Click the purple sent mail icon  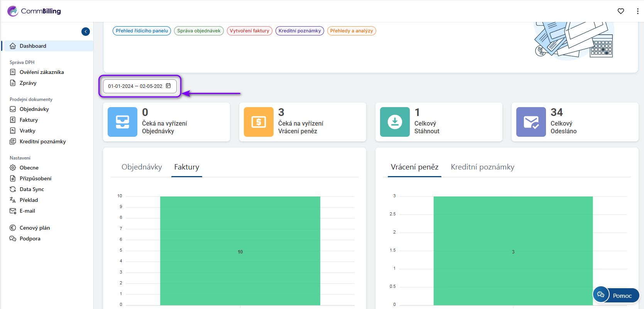[531, 122]
